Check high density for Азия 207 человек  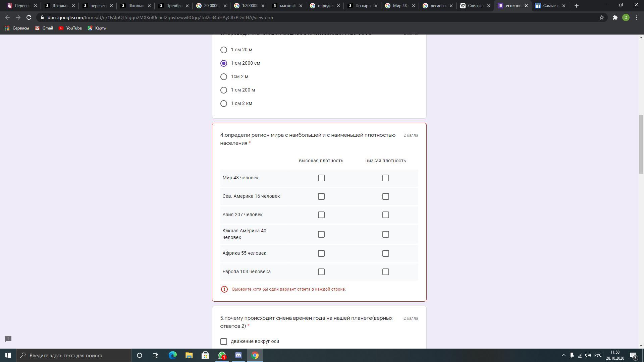coord(321,215)
